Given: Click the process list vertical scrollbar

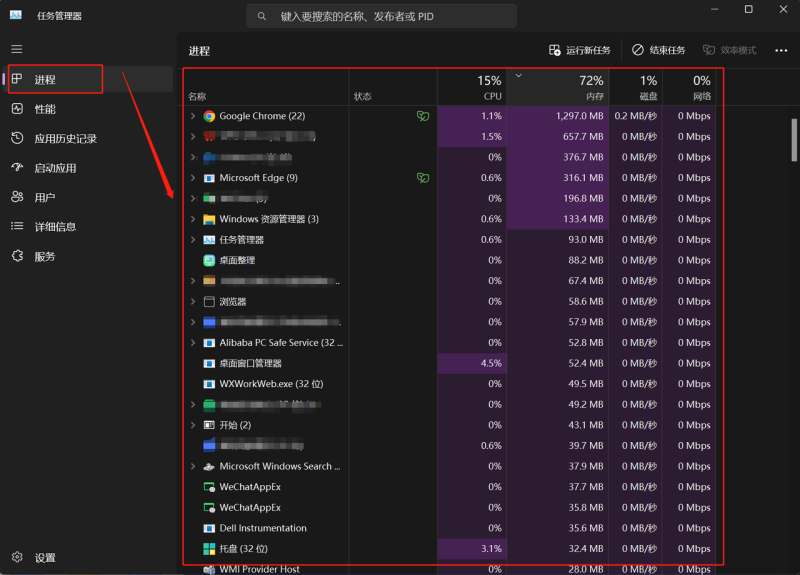Looking at the screenshot, I should point(794,140).
